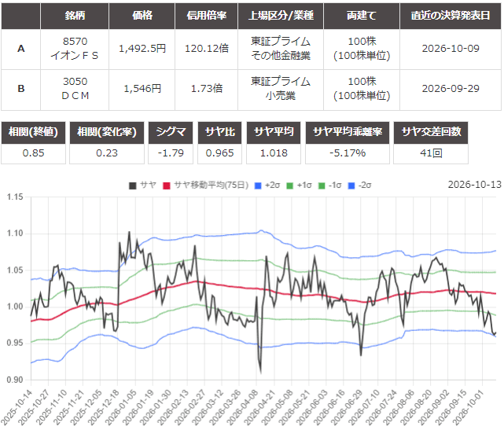Click the 価格 column header
The width and height of the screenshot is (504, 430).
coord(142,16)
